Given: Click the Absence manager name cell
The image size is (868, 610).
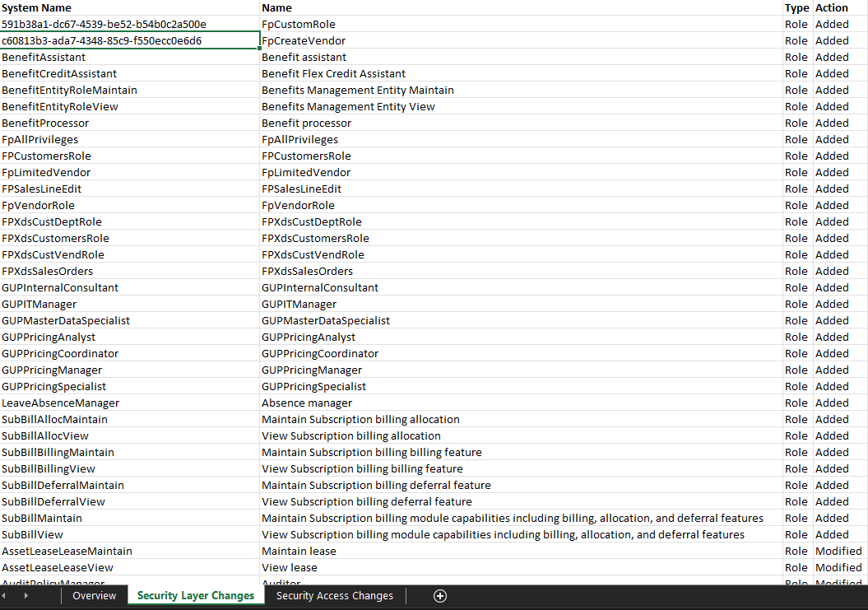Looking at the screenshot, I should point(520,403).
